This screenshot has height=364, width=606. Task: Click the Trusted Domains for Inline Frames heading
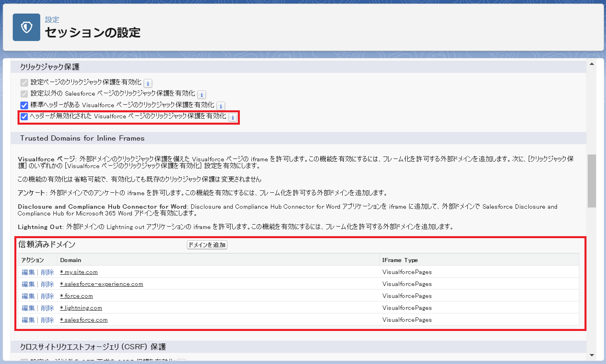pyautogui.click(x=82, y=138)
